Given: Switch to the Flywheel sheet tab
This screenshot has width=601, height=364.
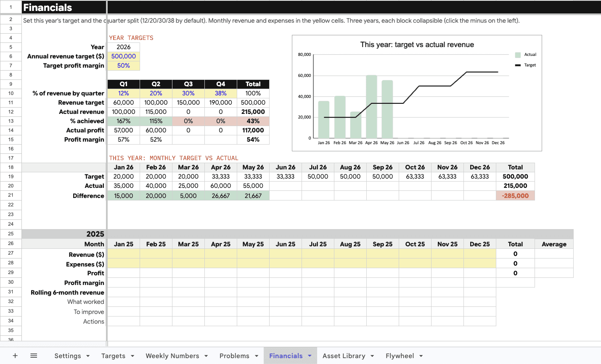Looking at the screenshot, I should tap(400, 356).
